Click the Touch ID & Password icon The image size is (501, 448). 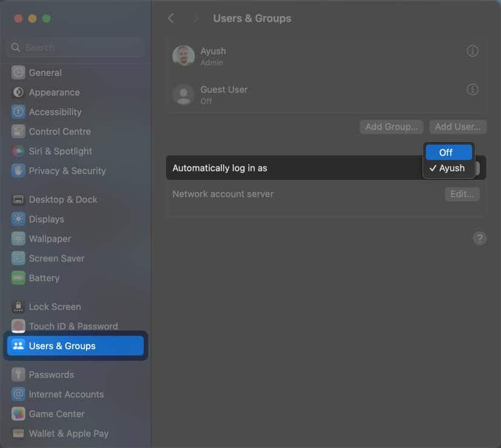click(18, 326)
